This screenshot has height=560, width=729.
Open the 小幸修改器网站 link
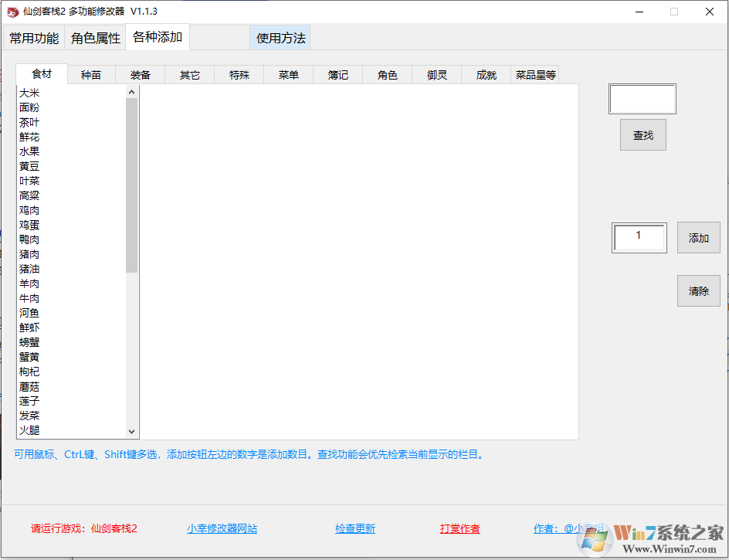pyautogui.click(x=222, y=528)
